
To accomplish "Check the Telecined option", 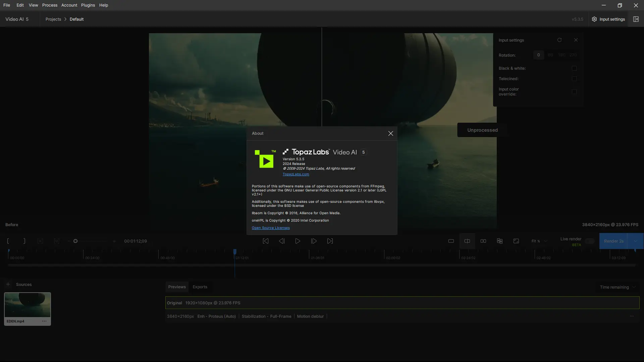I will coord(574,79).
